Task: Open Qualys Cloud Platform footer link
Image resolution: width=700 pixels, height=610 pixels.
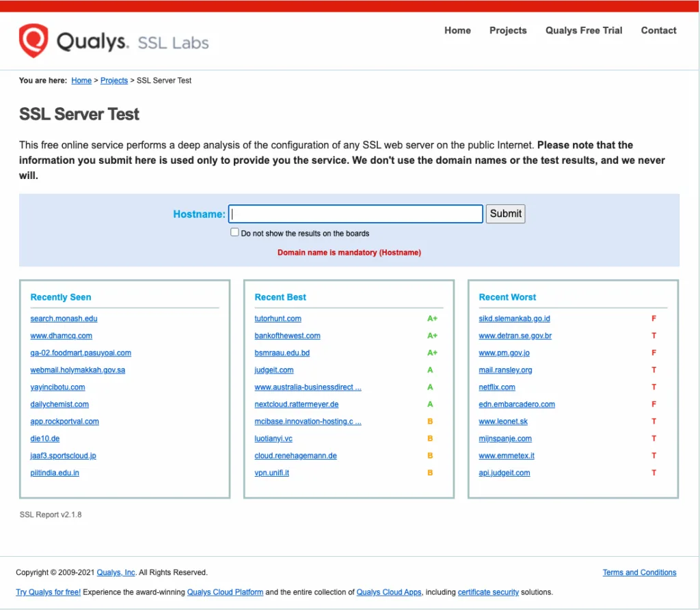Action: [225, 592]
